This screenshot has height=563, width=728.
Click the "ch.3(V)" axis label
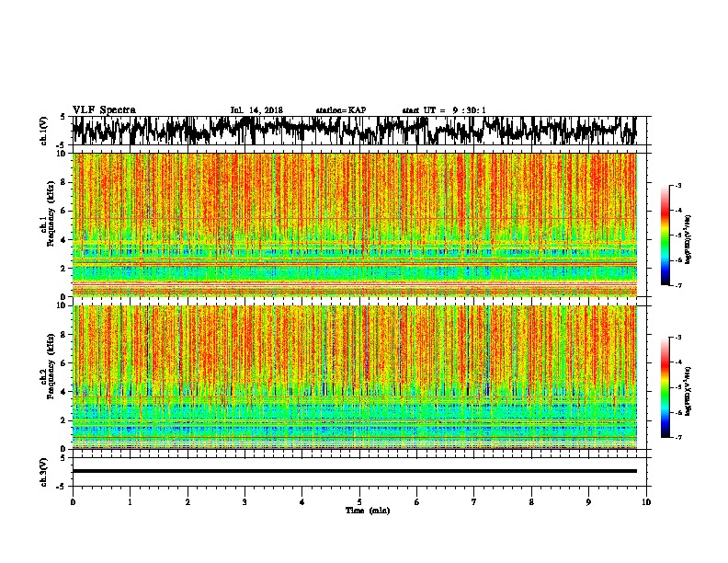[43, 472]
